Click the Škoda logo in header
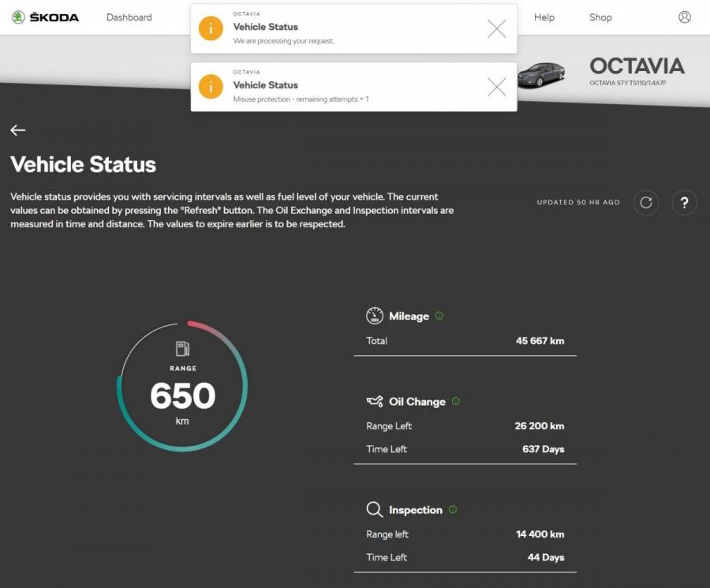The width and height of the screenshot is (710, 588). 45,17
